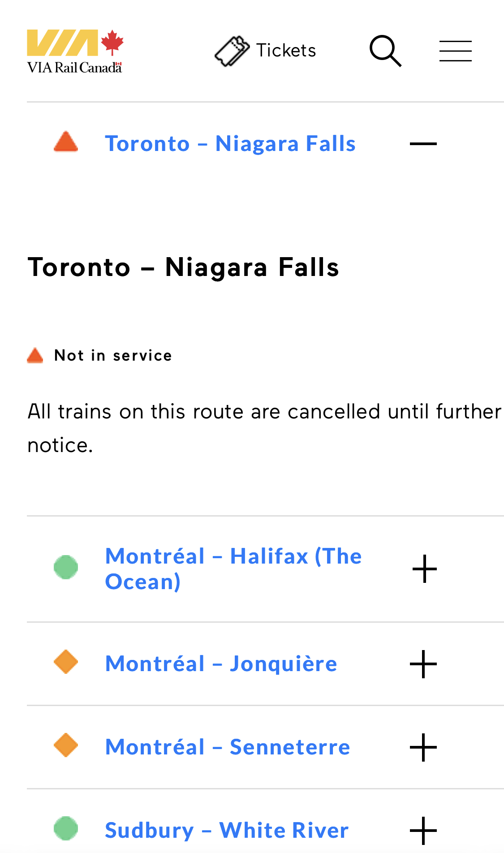The height and width of the screenshot is (853, 504).
Task: Expand the Montréal – Halifax (The Ocean) section
Action: click(x=424, y=569)
